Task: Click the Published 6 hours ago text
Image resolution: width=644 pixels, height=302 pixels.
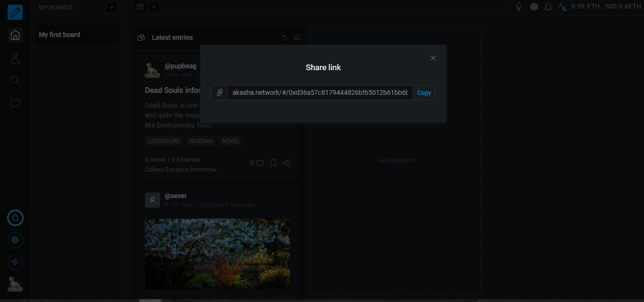Action: pyautogui.click(x=227, y=205)
